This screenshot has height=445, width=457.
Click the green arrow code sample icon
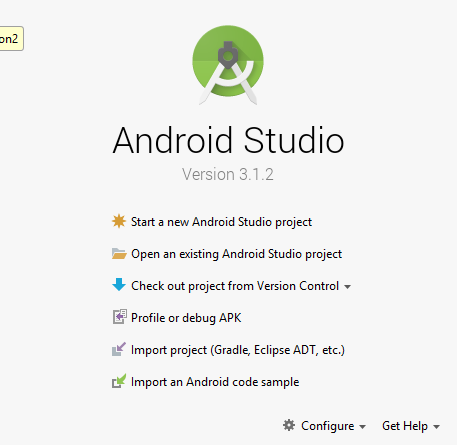point(119,381)
